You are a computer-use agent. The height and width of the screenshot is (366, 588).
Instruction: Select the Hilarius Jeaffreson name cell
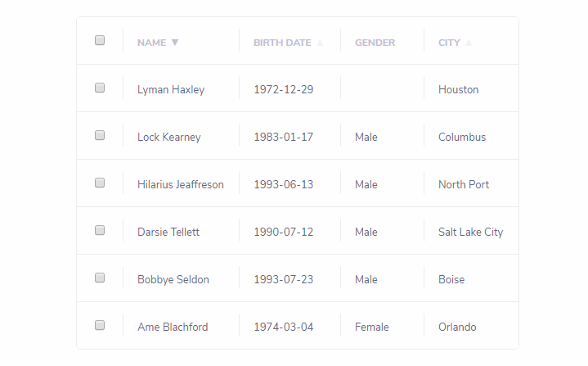click(x=180, y=184)
